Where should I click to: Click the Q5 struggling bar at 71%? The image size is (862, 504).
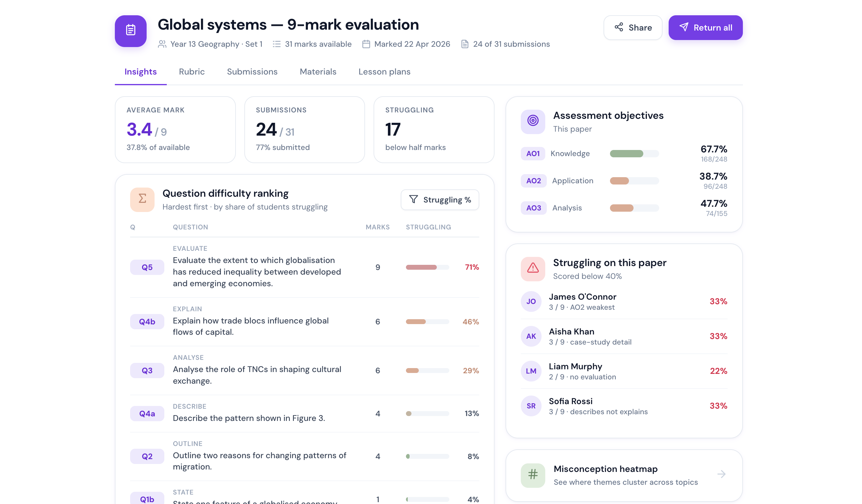click(428, 267)
